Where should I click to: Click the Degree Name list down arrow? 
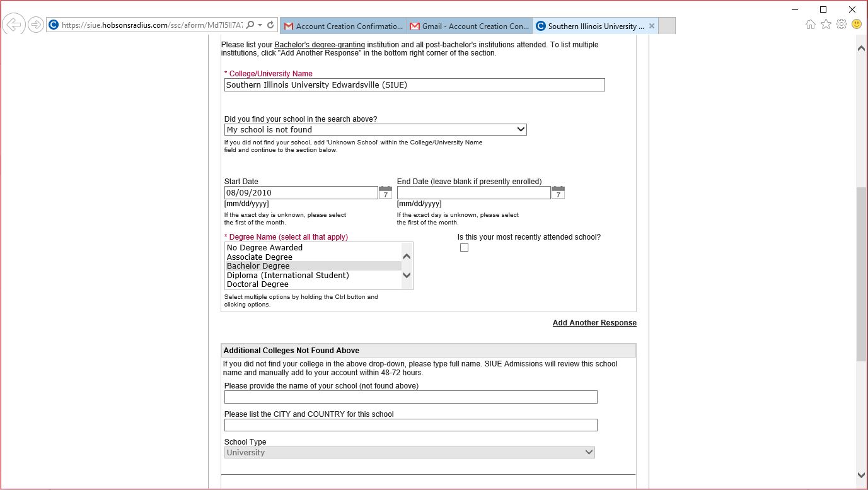click(407, 275)
